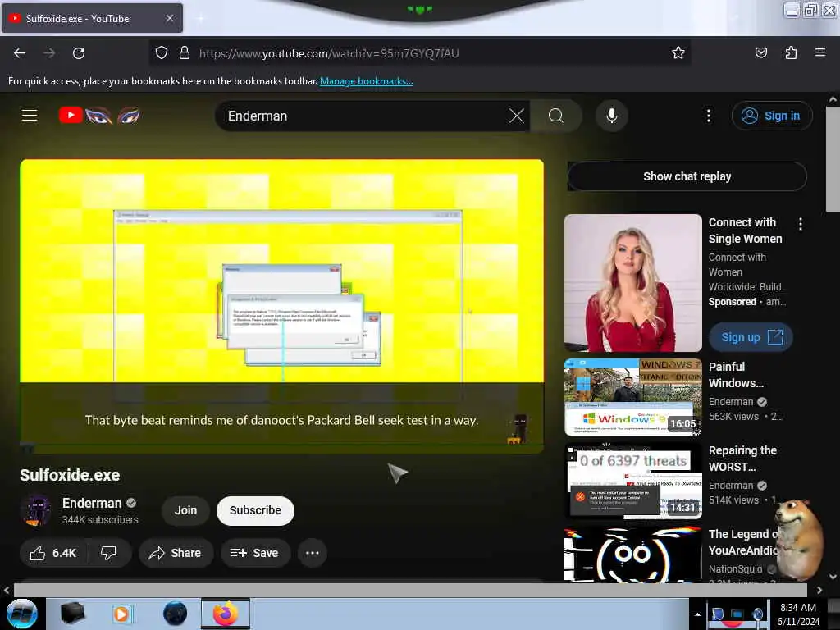Click the taskbar clock showing 8:34 AM
Viewport: 840px width, 630px height.
pyautogui.click(x=798, y=614)
